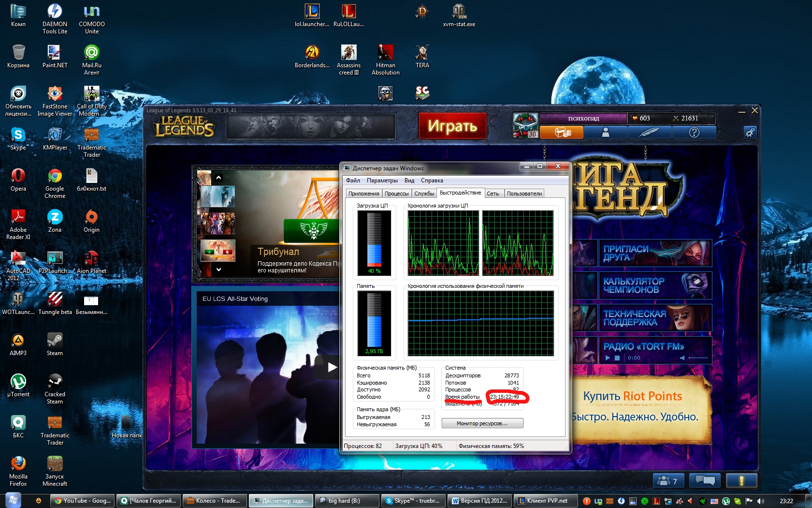Open µTorrent desktop icon
This screenshot has width=812, height=508.
pos(18,385)
